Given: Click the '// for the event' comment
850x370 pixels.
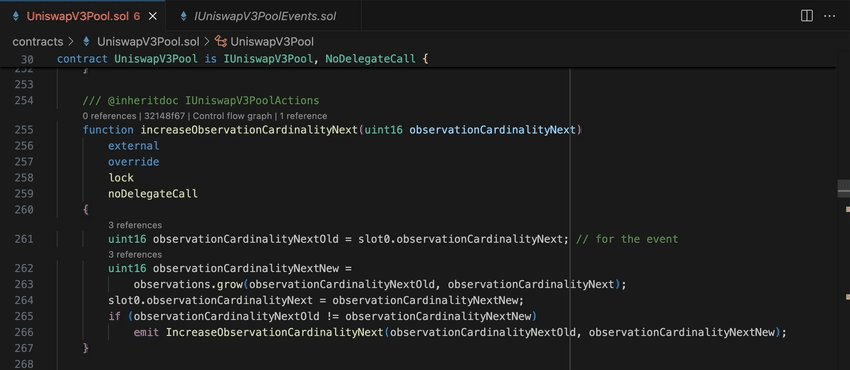Looking at the screenshot, I should point(627,239).
